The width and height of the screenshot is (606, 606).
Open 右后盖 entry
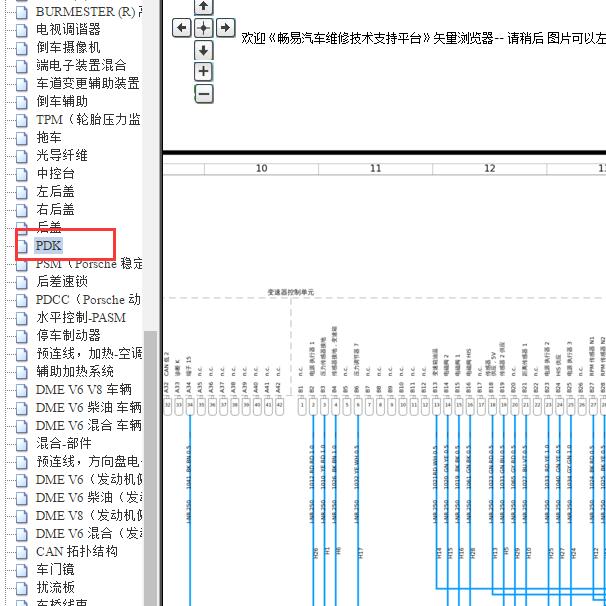[55, 209]
